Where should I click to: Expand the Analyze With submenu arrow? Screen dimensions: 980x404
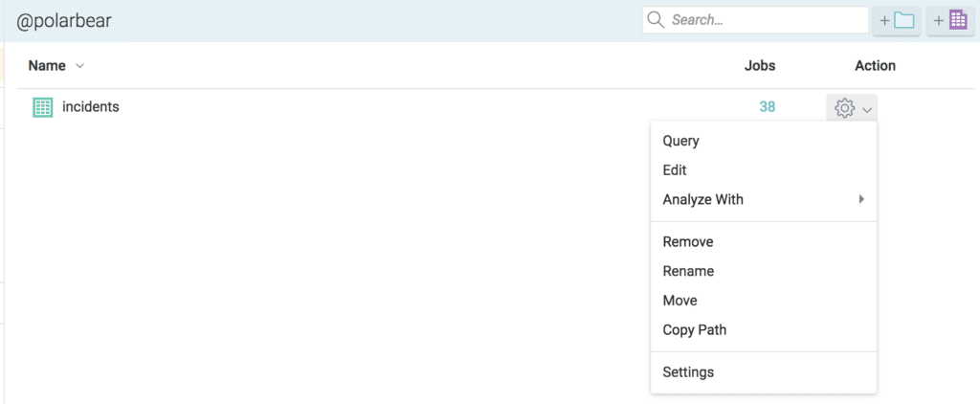861,199
